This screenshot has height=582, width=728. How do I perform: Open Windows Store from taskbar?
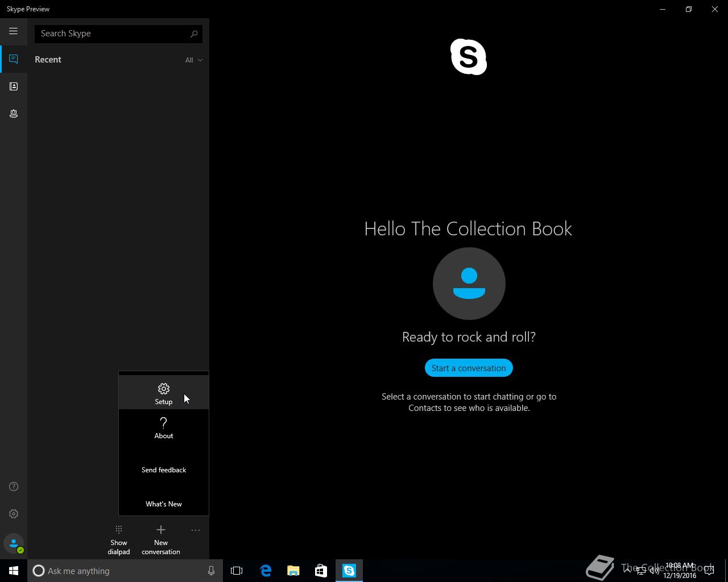tap(321, 571)
